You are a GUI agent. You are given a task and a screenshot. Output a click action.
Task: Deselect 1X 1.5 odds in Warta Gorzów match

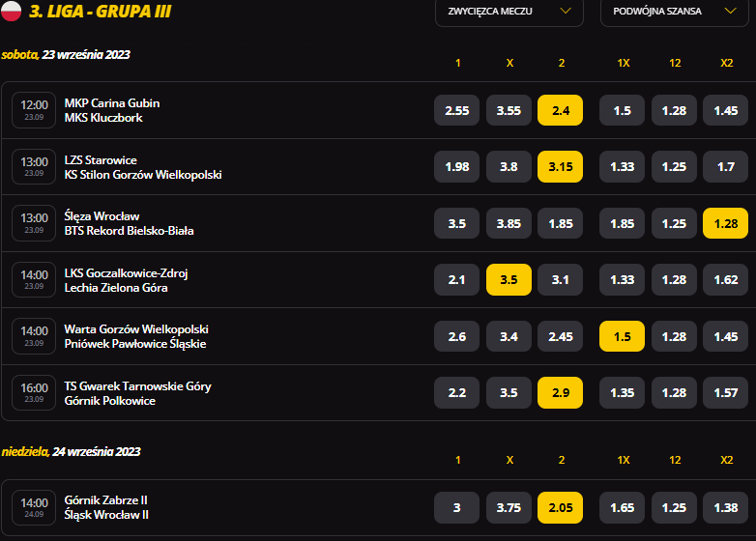(x=622, y=336)
